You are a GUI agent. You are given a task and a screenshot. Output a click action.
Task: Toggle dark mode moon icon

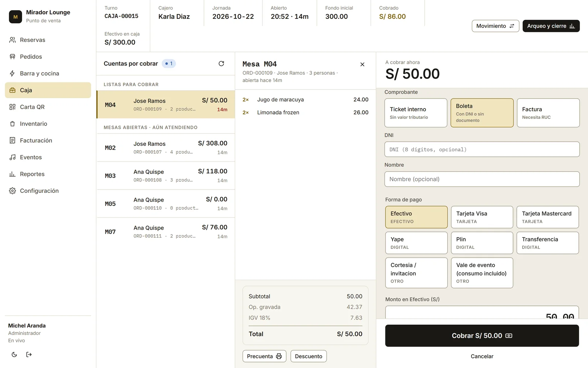click(x=14, y=354)
